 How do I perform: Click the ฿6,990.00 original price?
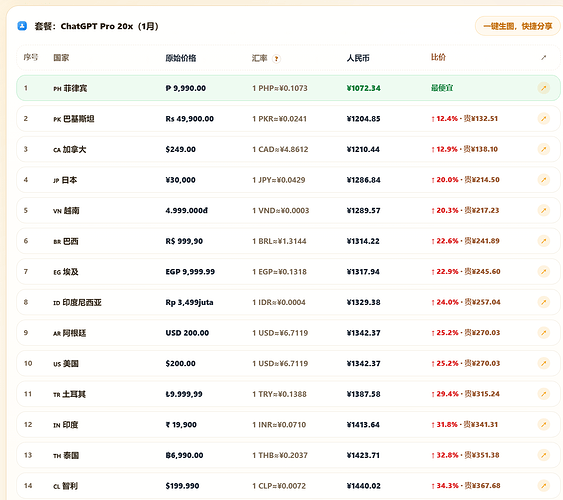[x=184, y=455]
